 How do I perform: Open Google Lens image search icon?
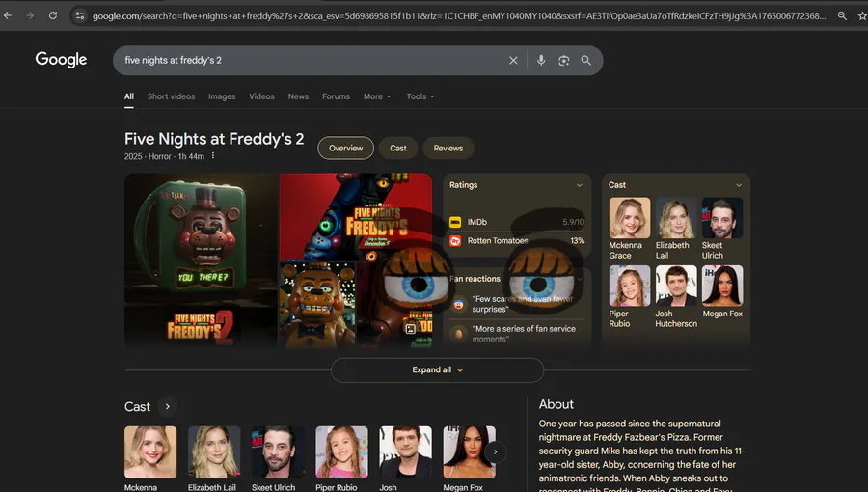[563, 61]
